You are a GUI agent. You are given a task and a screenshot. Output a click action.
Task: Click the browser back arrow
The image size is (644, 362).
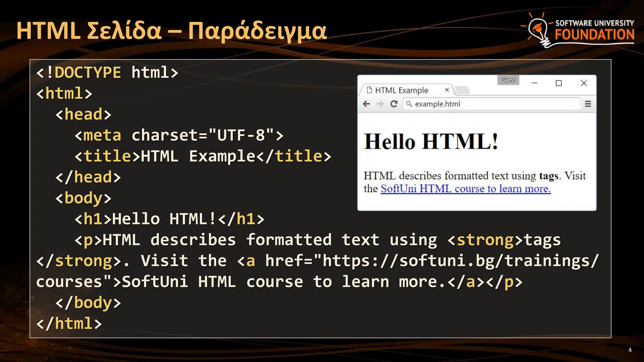(366, 104)
